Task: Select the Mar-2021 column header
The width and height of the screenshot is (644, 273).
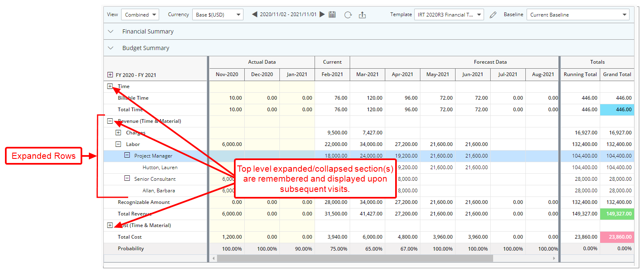Action: pos(367,74)
